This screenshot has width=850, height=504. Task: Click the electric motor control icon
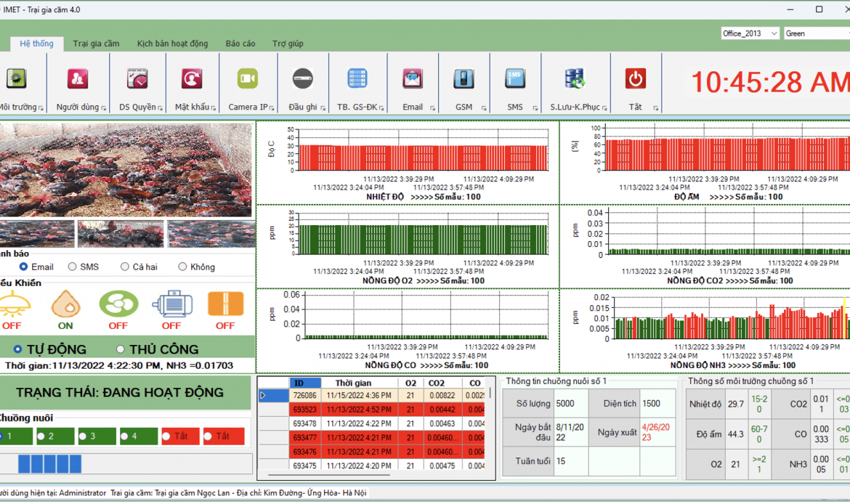171,305
